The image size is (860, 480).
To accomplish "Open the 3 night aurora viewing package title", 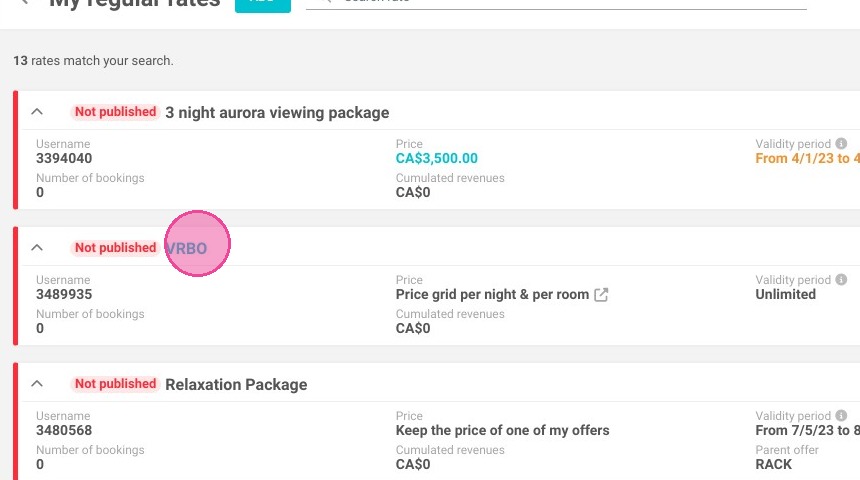I will point(278,112).
